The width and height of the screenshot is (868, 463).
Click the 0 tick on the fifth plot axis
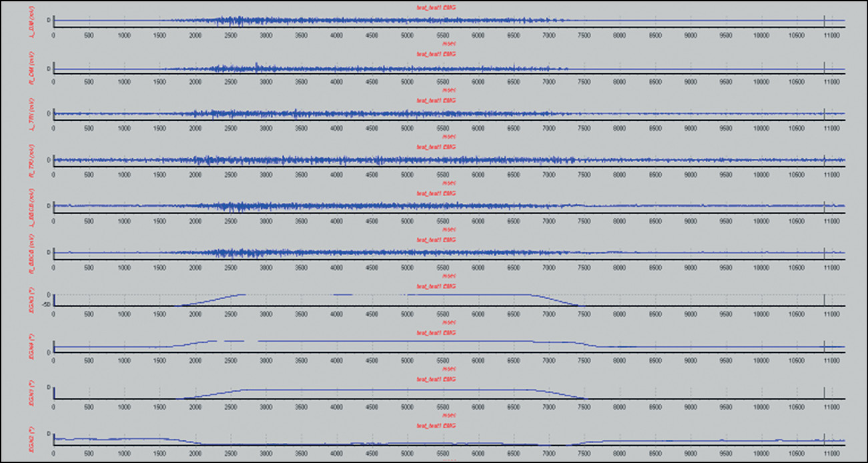(53, 221)
